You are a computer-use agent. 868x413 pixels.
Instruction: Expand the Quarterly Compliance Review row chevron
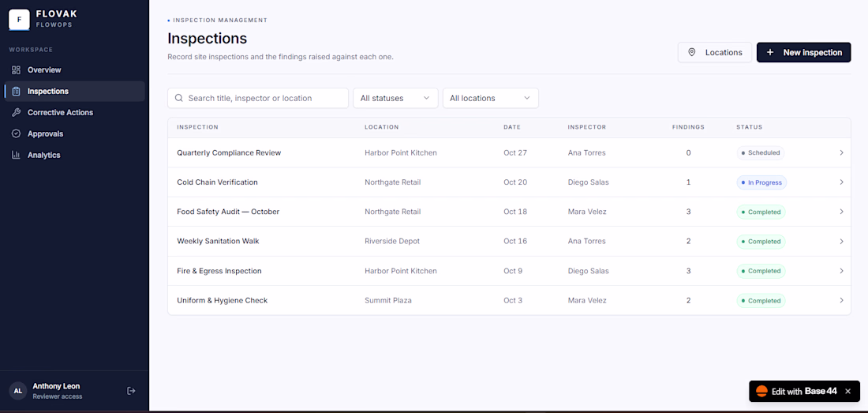coord(841,152)
